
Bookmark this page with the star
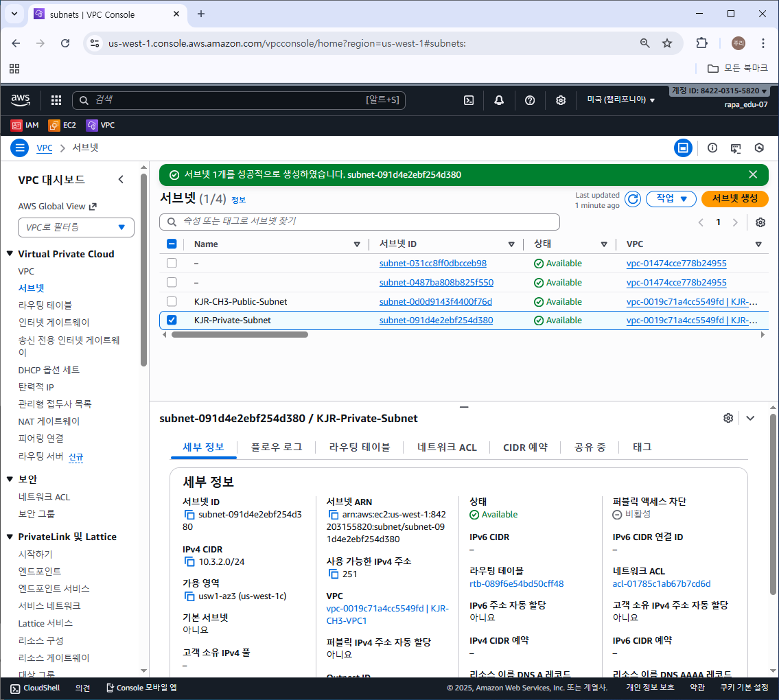point(666,43)
